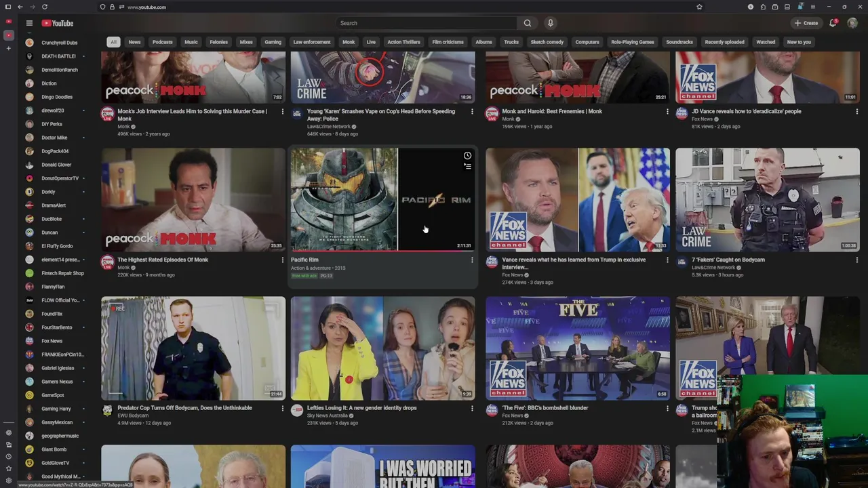Viewport: 868px width, 488px height.
Task: Open 'I WAS WORRIED BUT THEN' video thumbnail
Action: (383, 466)
